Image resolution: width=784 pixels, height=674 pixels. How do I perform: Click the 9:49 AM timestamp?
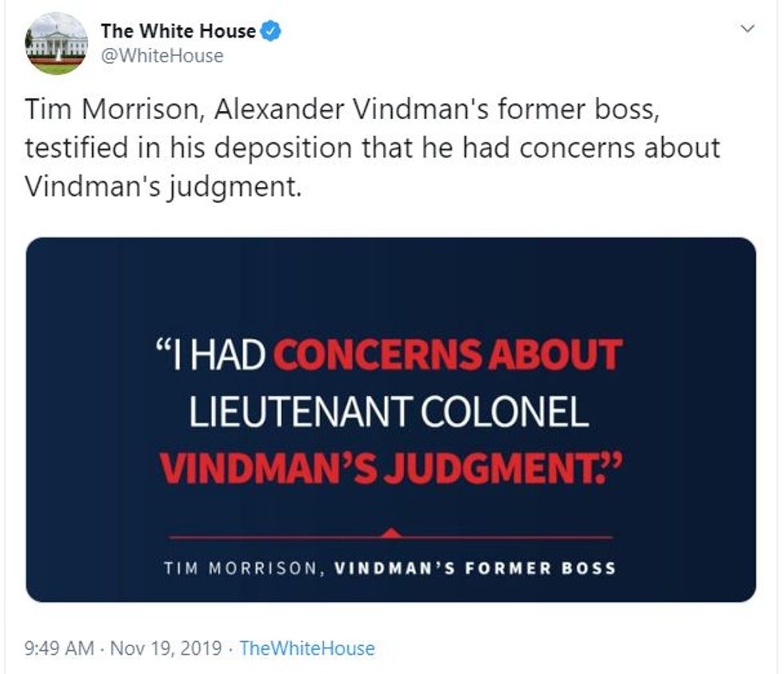60,648
